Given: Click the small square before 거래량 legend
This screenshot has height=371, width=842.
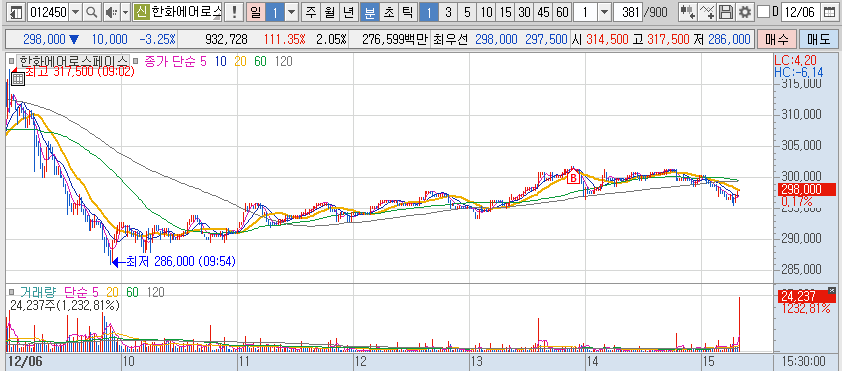Looking at the screenshot, I should click(x=11, y=292).
